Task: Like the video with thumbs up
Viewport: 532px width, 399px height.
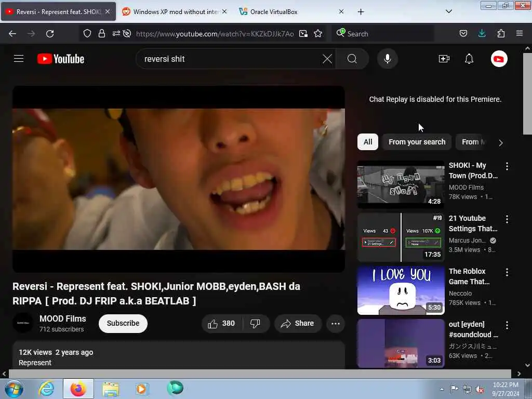Action: click(221, 323)
